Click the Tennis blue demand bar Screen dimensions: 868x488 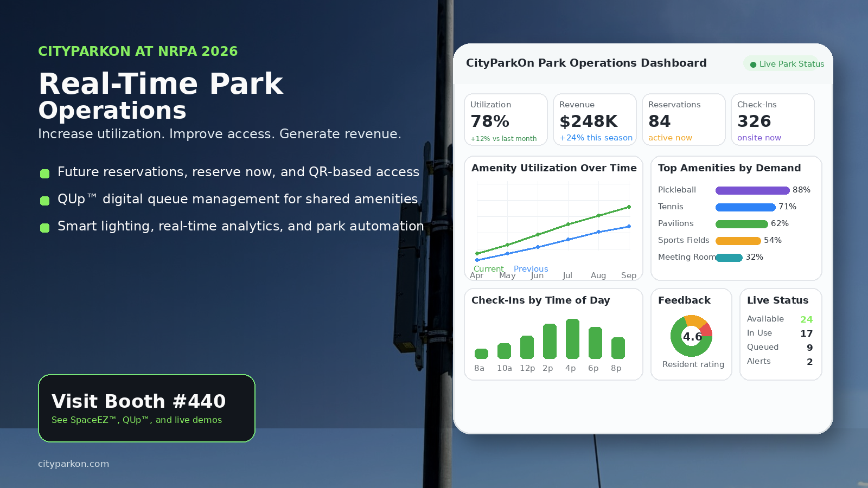745,207
